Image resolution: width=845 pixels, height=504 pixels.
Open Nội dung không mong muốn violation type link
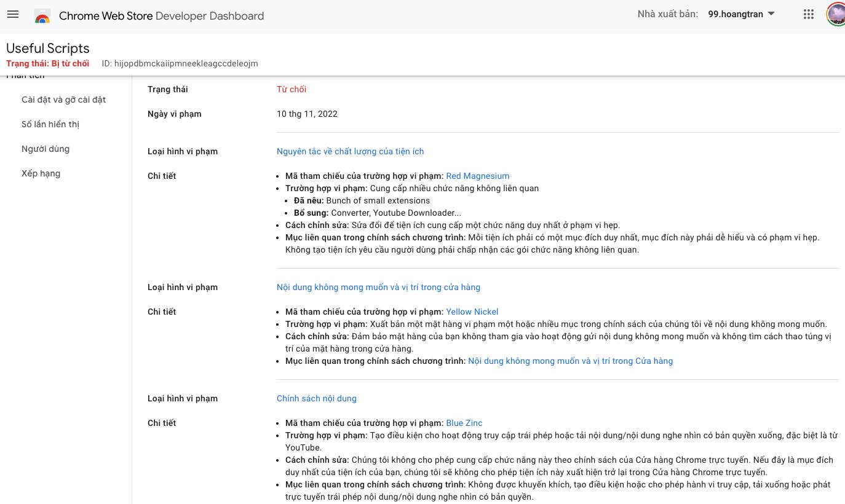click(x=378, y=287)
